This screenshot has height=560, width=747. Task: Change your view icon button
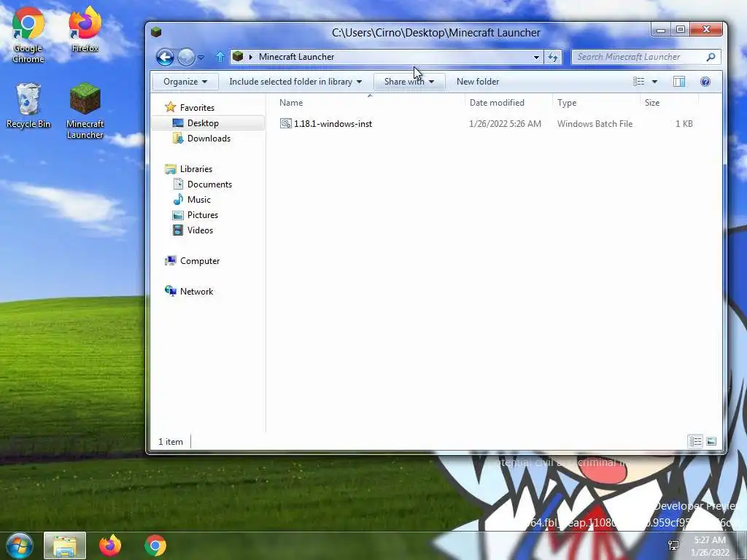638,82
